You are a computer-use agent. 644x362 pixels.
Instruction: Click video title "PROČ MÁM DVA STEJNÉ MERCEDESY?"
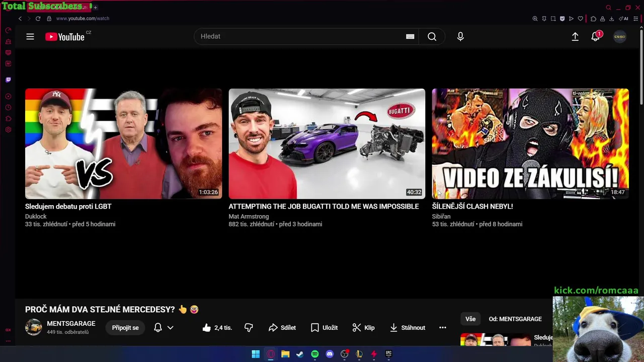coord(100,310)
